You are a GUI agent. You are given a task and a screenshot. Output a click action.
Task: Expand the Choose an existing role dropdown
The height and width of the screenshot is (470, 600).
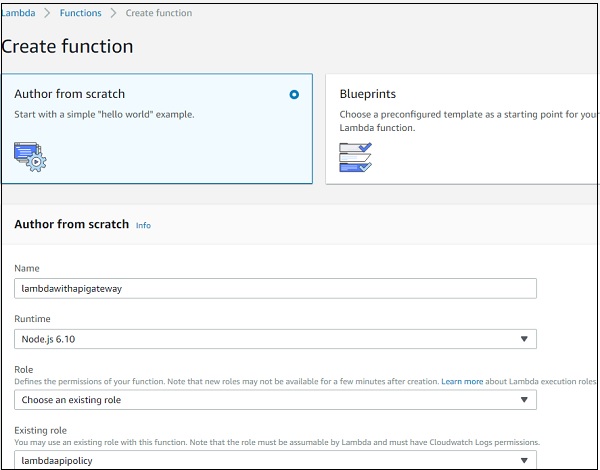[x=276, y=400]
